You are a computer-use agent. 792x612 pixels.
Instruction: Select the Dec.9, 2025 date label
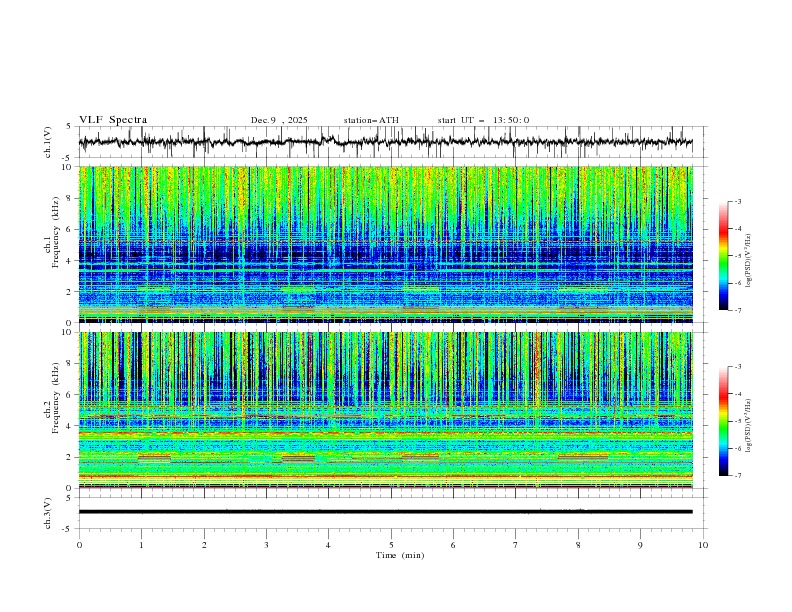pyautogui.click(x=279, y=120)
